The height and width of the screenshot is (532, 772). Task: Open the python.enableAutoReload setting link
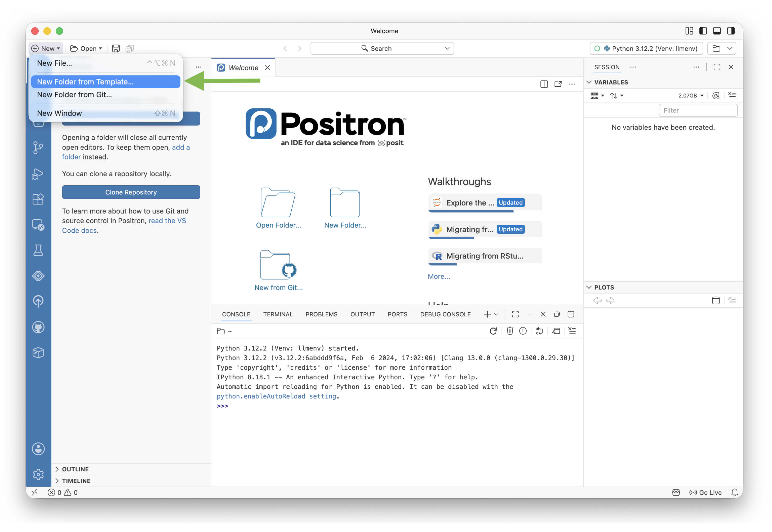pos(276,396)
